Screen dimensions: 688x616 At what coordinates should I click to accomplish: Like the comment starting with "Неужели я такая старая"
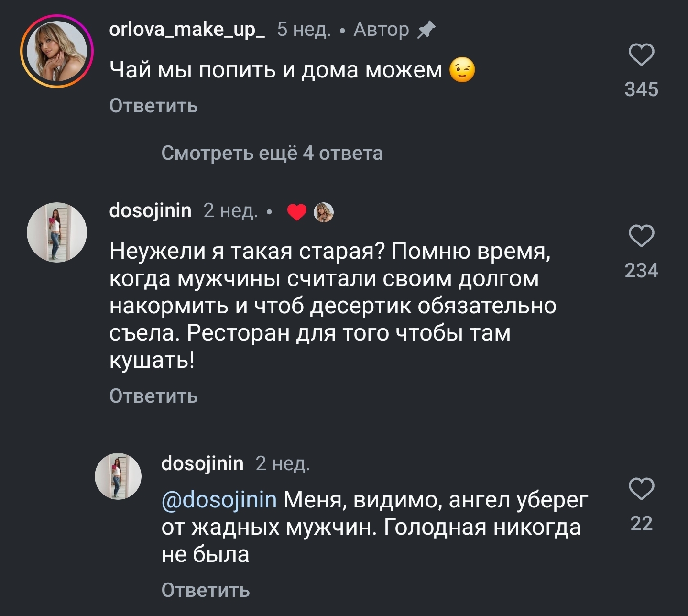[641, 236]
